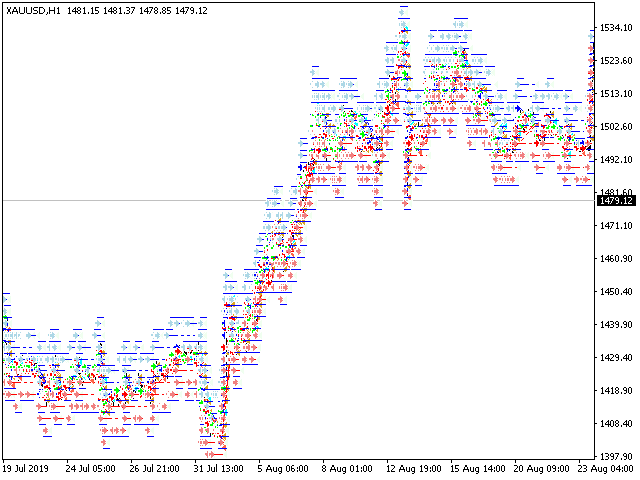Click the 5 Aug 06:00 time label
This screenshot has width=640, height=480.
[x=283, y=469]
